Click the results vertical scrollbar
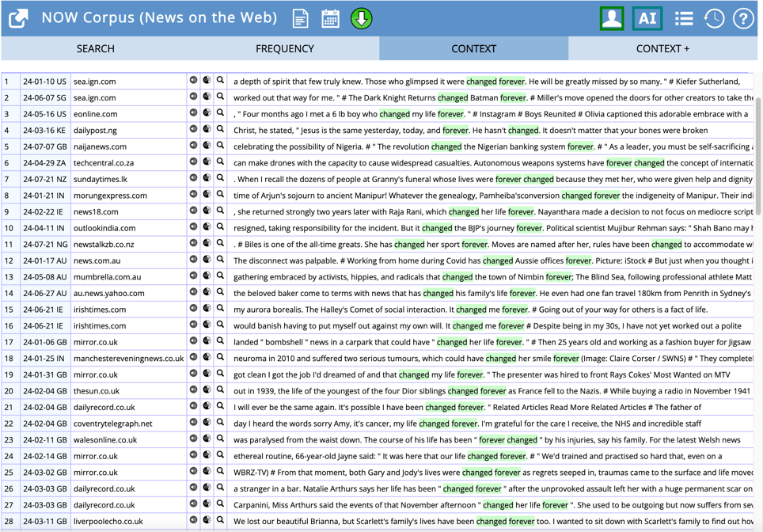 tap(758, 156)
